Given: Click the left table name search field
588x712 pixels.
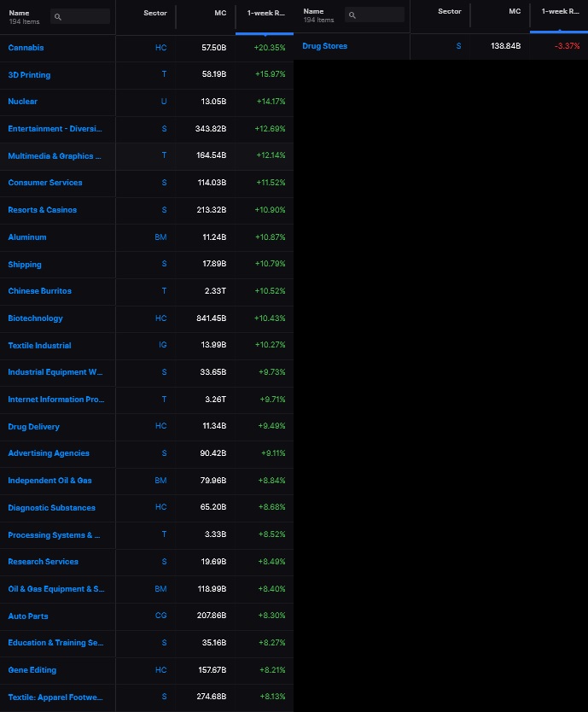Looking at the screenshot, I should [x=80, y=17].
